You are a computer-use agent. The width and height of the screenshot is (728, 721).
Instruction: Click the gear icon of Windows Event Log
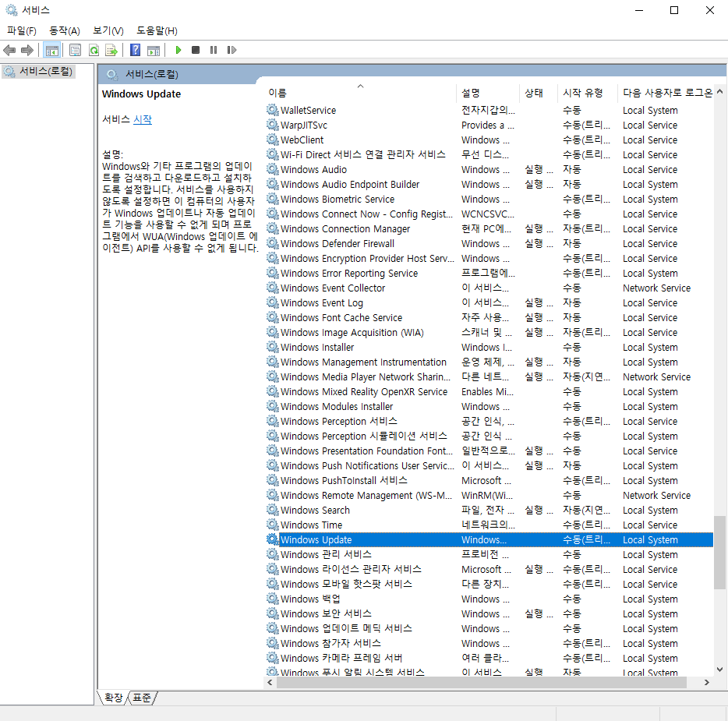coord(273,302)
